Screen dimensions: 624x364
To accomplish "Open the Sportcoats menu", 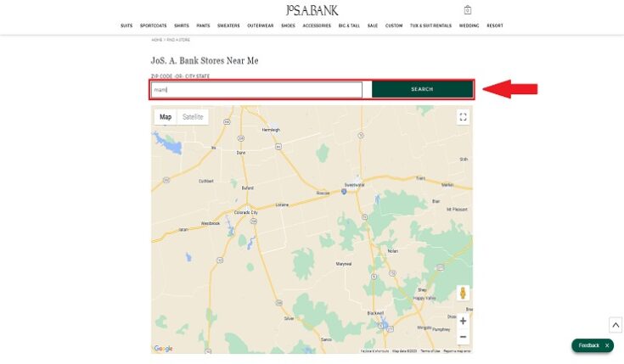I will [x=153, y=25].
